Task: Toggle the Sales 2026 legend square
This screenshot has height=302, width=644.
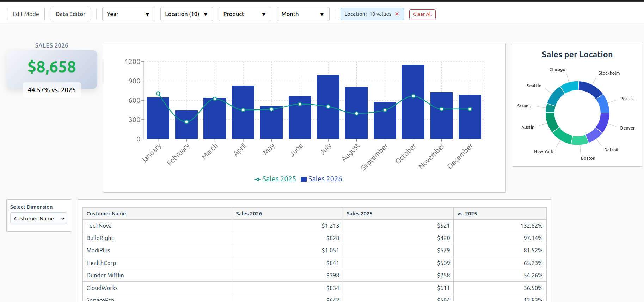Action: click(303, 180)
